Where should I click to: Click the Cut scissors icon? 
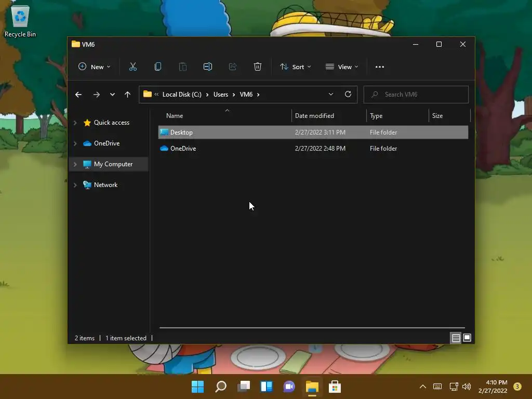132,67
